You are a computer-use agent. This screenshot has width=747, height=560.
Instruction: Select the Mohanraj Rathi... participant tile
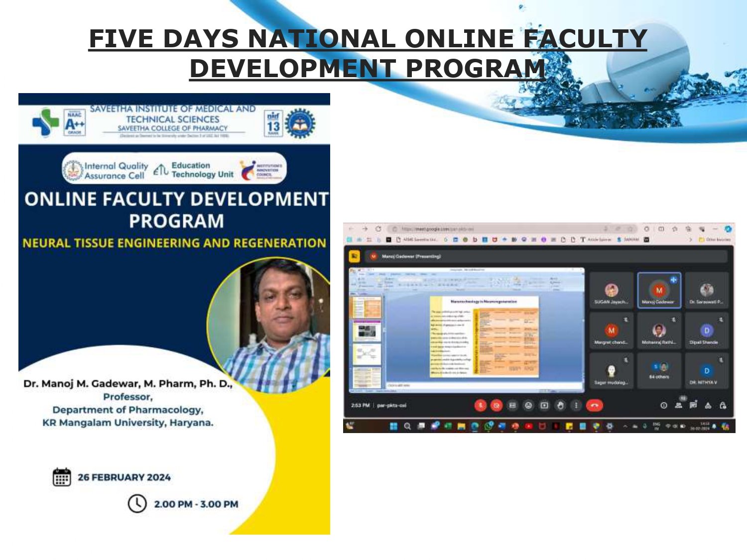click(659, 331)
